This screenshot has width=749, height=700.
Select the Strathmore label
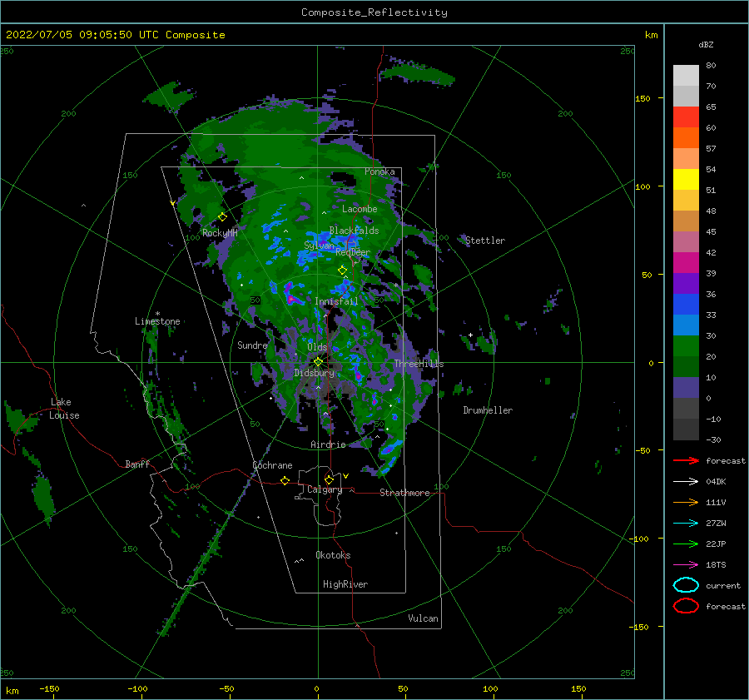(404, 493)
